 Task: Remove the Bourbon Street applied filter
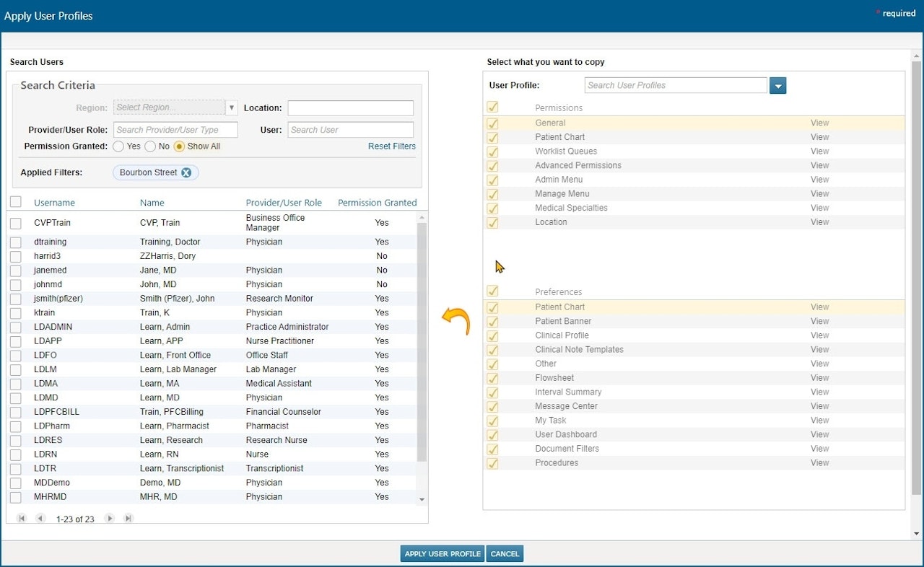pos(186,172)
